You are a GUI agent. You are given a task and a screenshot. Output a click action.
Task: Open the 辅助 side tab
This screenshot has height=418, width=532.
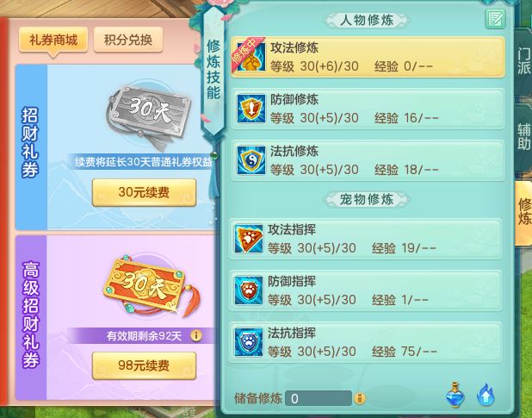523,136
